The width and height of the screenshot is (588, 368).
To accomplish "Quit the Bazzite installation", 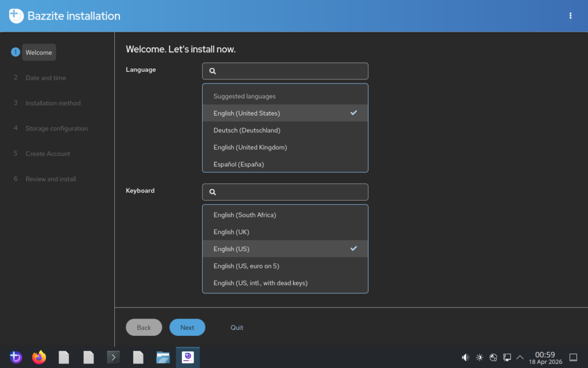I will pyautogui.click(x=237, y=328).
